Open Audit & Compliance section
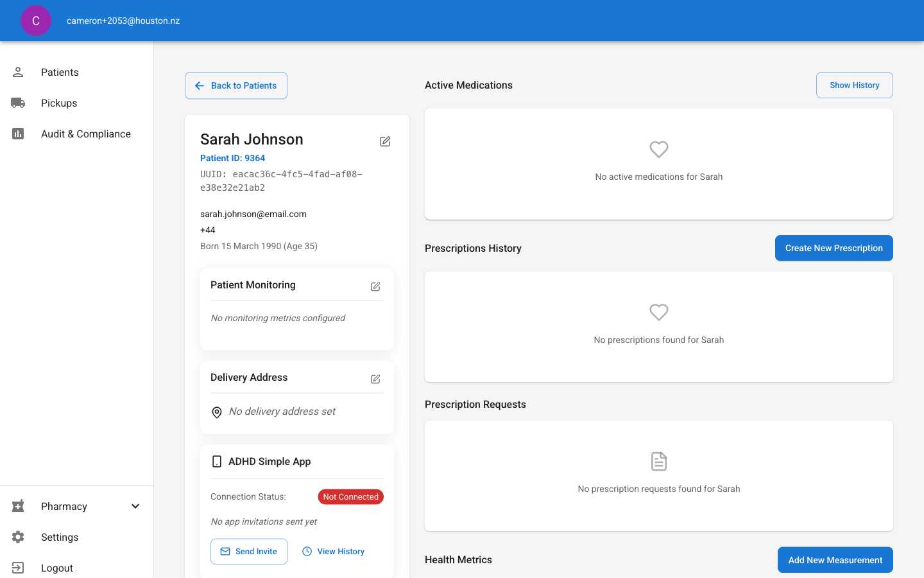Viewport: 924px width, 578px height. pos(77,134)
